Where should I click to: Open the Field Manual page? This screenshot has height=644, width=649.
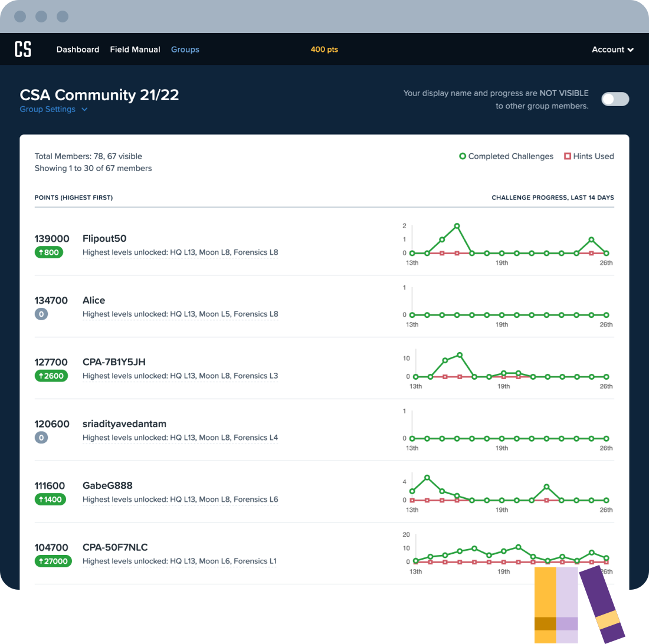point(135,50)
